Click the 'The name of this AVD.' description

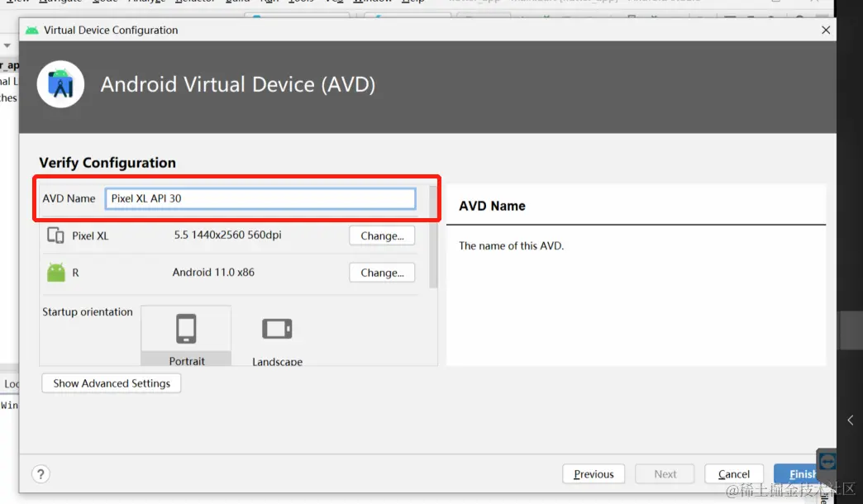[512, 246]
